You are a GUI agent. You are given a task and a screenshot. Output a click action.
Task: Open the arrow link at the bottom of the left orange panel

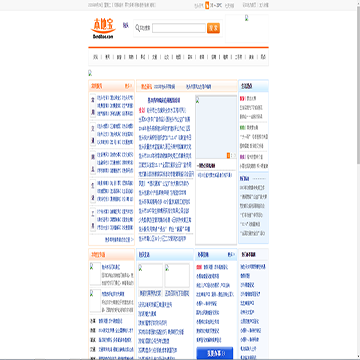click(x=119, y=239)
